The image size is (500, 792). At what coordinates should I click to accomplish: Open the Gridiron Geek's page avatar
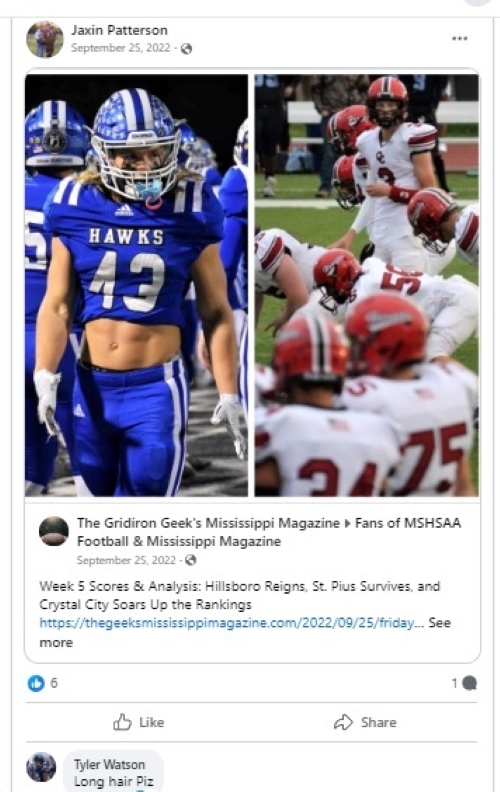pyautogui.click(x=54, y=531)
